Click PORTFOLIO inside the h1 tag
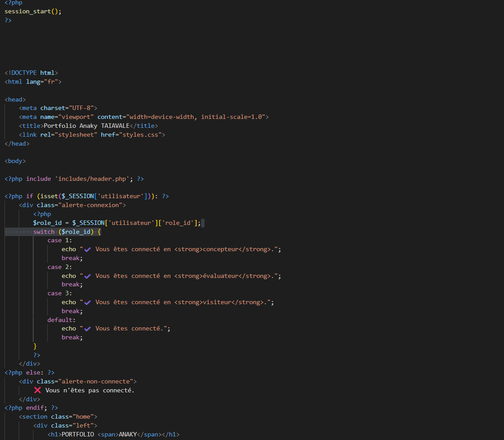Screen dimensions: 504x440 (78, 435)
